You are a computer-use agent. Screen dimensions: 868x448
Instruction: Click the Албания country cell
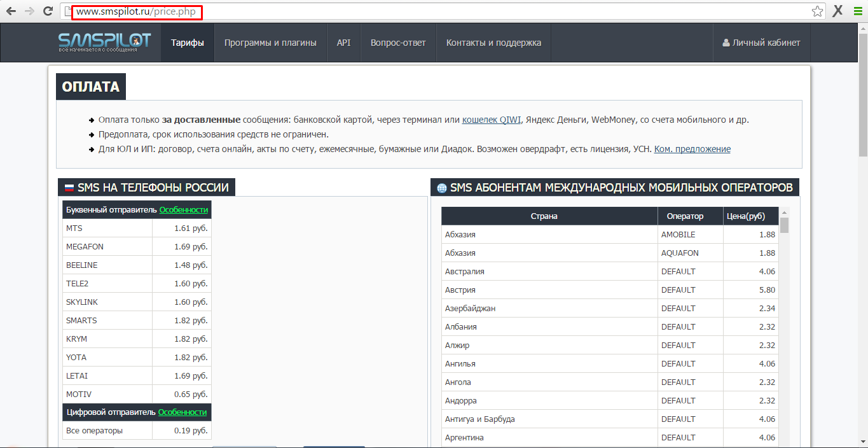click(549, 326)
